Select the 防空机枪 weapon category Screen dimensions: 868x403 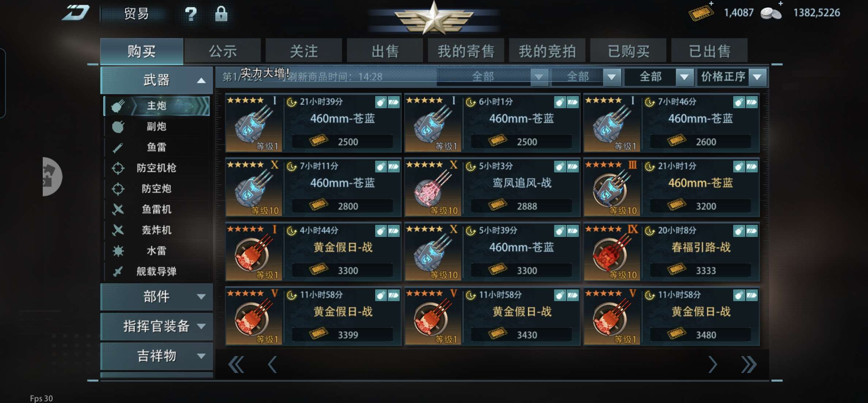click(x=157, y=168)
